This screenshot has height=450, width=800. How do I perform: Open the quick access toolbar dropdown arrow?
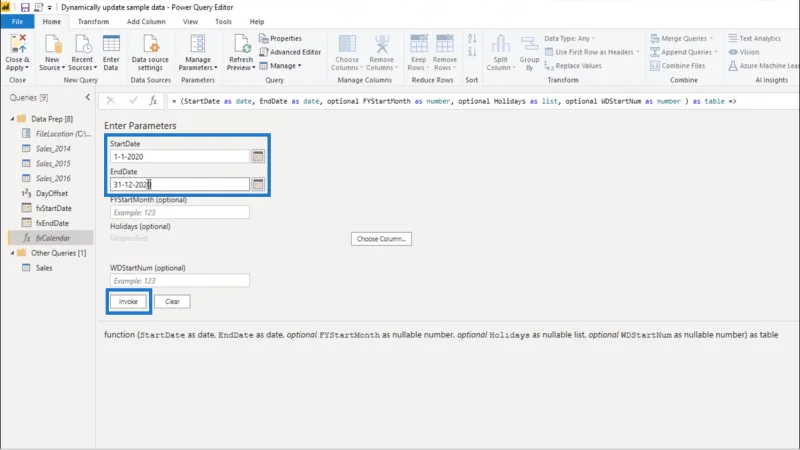point(49,8)
